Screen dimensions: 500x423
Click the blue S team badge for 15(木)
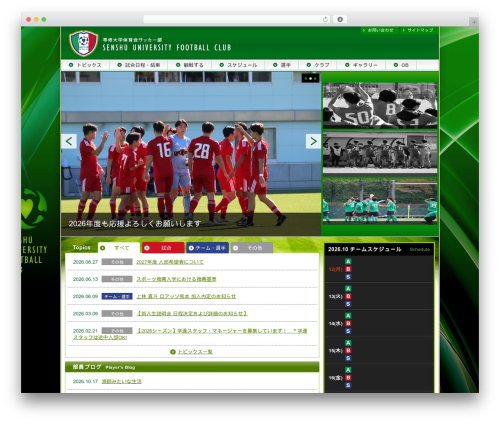pos(348,358)
